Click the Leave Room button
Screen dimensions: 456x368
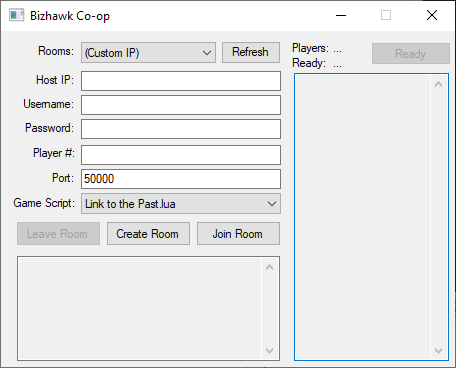click(58, 234)
